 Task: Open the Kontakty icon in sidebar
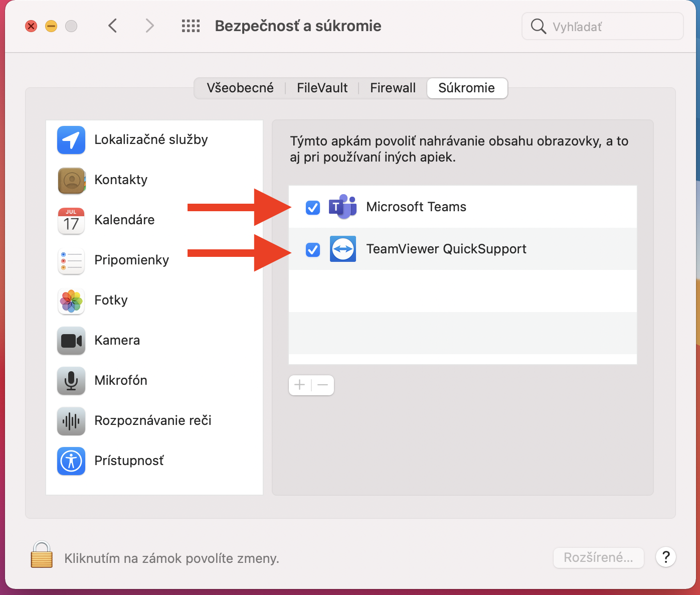coord(71,180)
